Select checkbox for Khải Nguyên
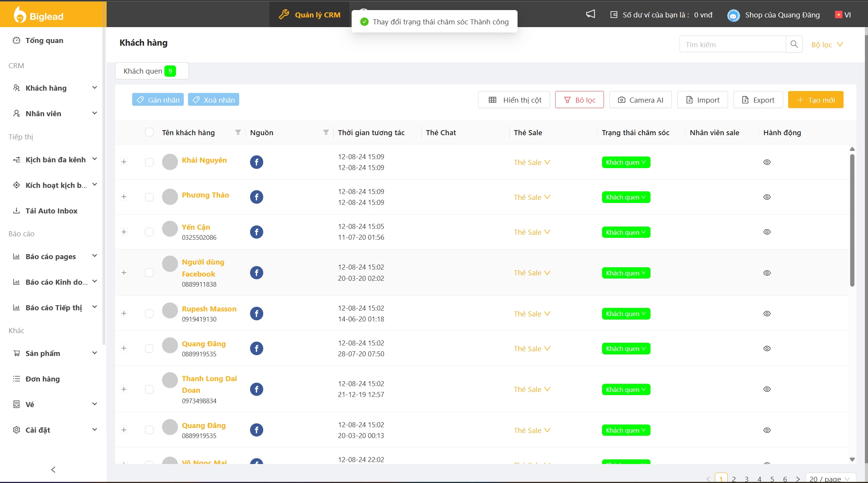This screenshot has height=483, width=868. pos(149,162)
